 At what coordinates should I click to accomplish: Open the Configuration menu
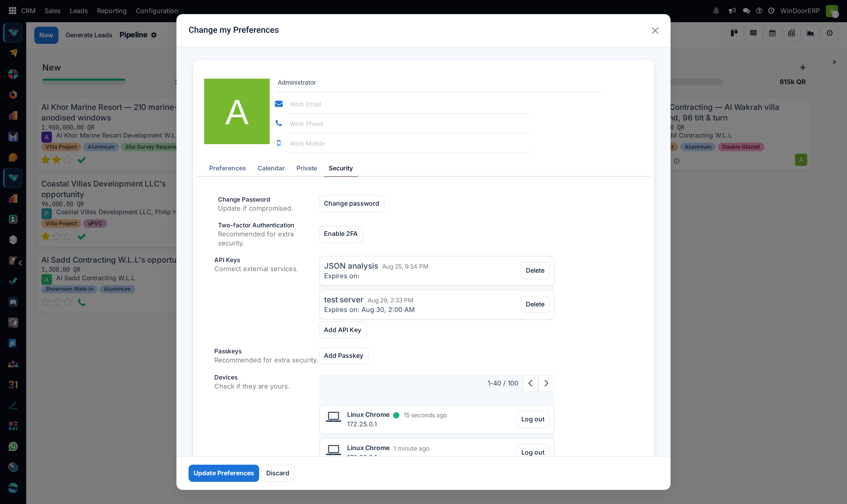pyautogui.click(x=157, y=11)
